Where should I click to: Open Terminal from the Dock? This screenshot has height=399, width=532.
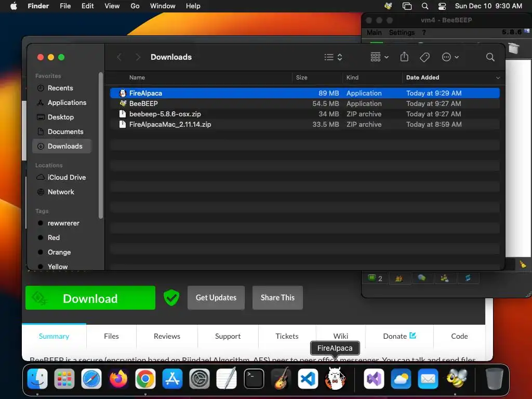254,379
